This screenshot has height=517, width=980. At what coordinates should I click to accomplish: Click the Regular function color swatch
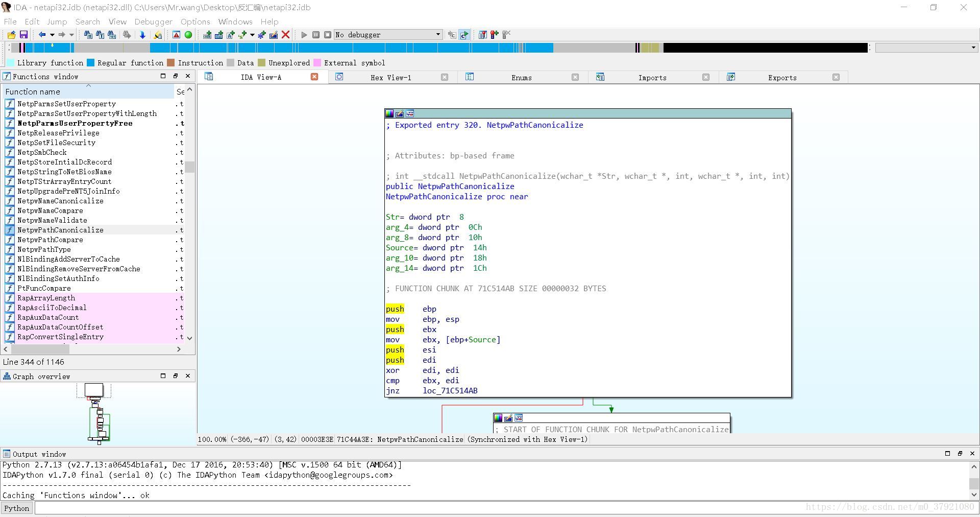(90, 63)
